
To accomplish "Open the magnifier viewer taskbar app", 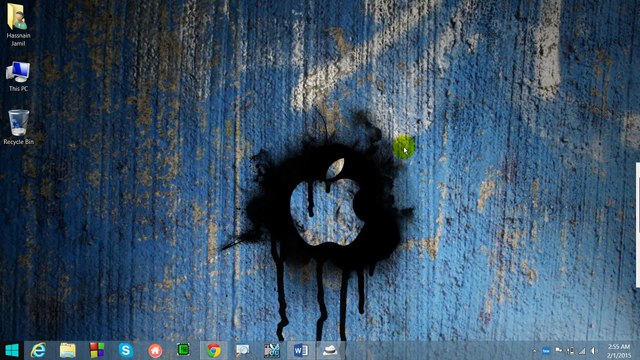I will click(x=242, y=350).
